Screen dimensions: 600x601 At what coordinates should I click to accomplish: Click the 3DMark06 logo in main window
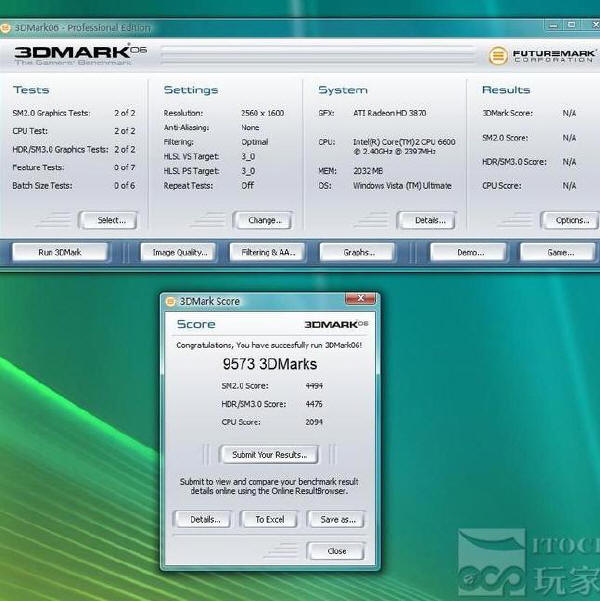80,56
